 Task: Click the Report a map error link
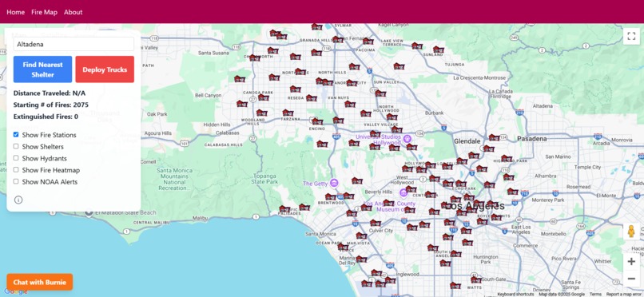pos(624,295)
